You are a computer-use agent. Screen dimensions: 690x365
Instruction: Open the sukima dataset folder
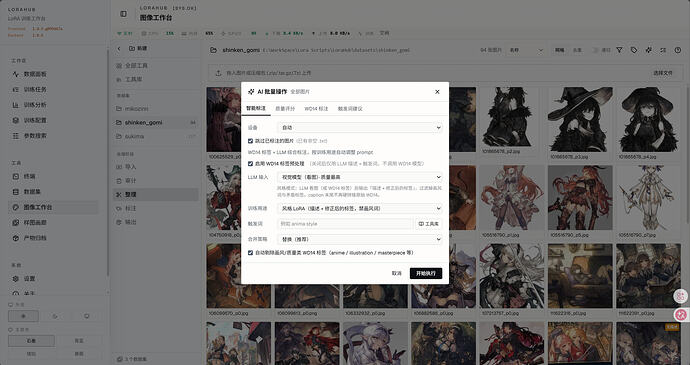[156, 136]
